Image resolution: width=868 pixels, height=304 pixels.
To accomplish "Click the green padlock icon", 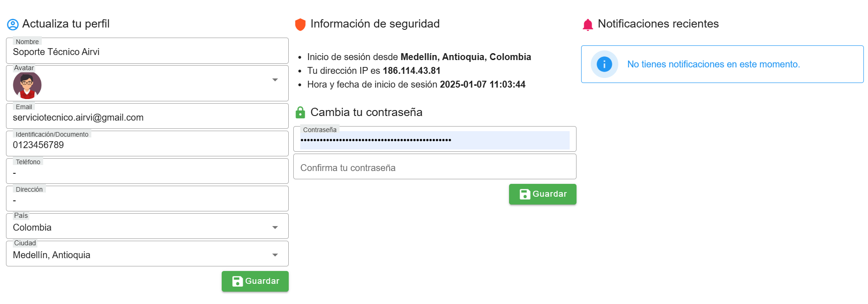I will pos(300,112).
